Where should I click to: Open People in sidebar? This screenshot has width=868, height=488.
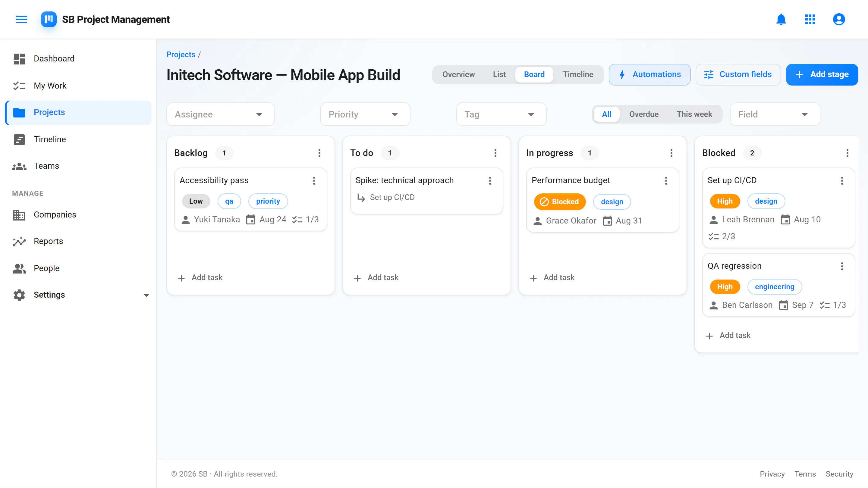(x=78, y=268)
